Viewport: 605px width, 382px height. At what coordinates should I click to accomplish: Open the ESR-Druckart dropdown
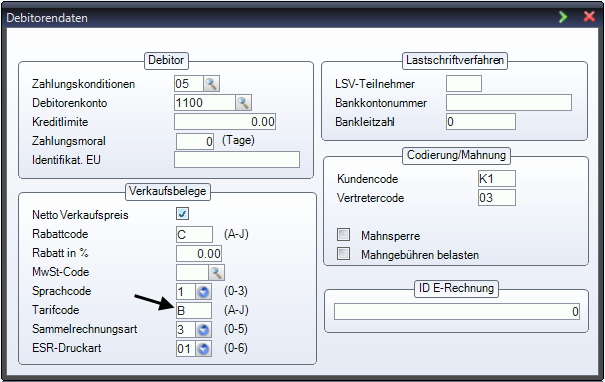point(203,348)
